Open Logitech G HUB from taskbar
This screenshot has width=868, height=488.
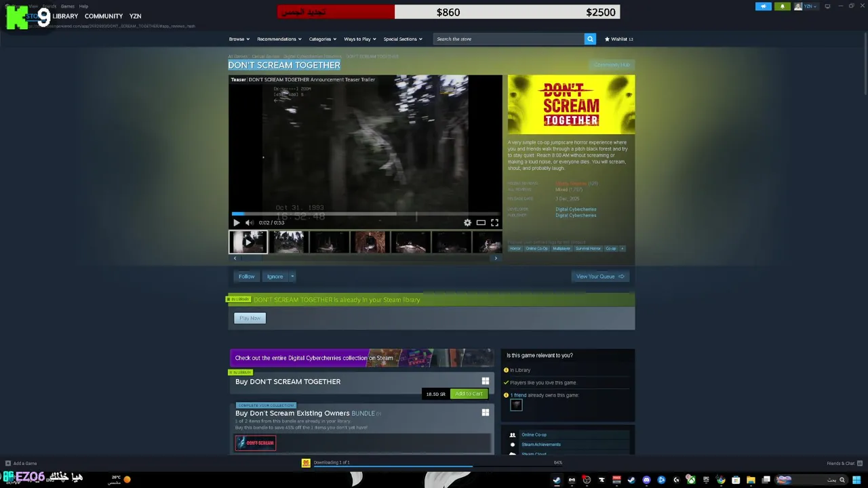676,480
